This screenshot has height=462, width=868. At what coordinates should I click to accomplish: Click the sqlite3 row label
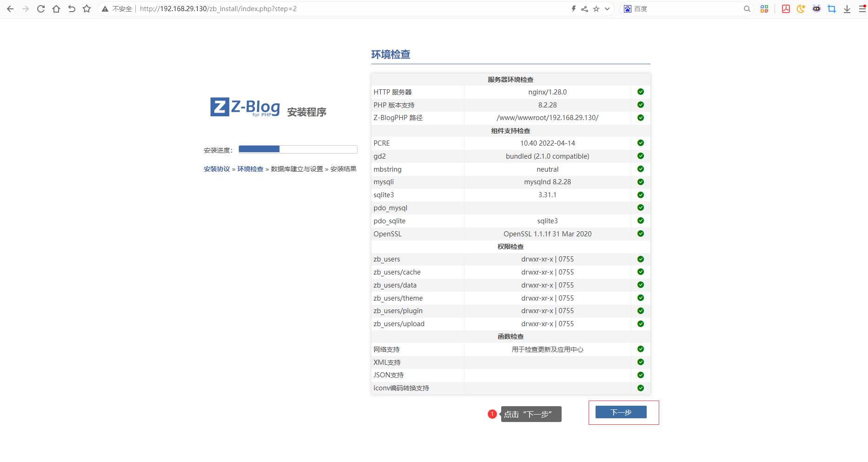click(384, 195)
